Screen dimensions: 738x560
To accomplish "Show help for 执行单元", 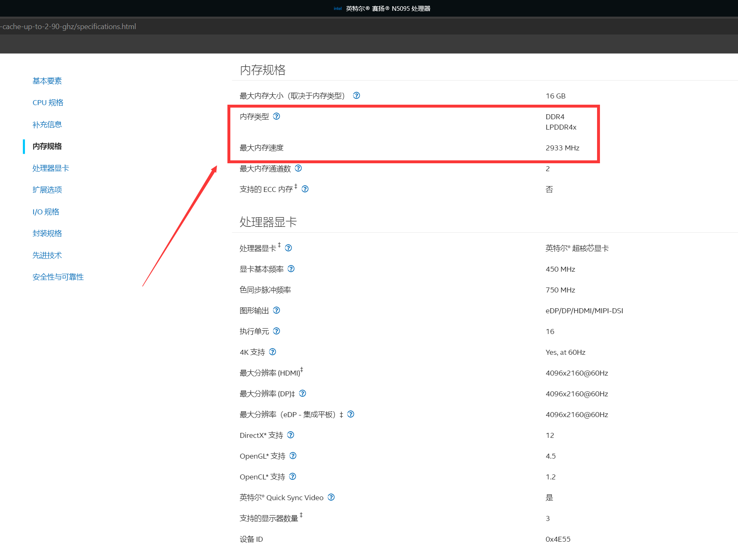I will (276, 331).
